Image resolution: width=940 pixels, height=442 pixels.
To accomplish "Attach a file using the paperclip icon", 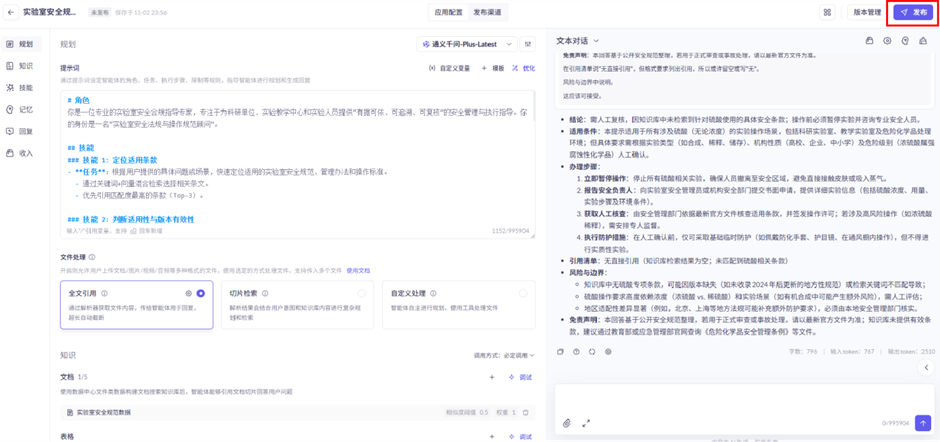I will coord(567,423).
